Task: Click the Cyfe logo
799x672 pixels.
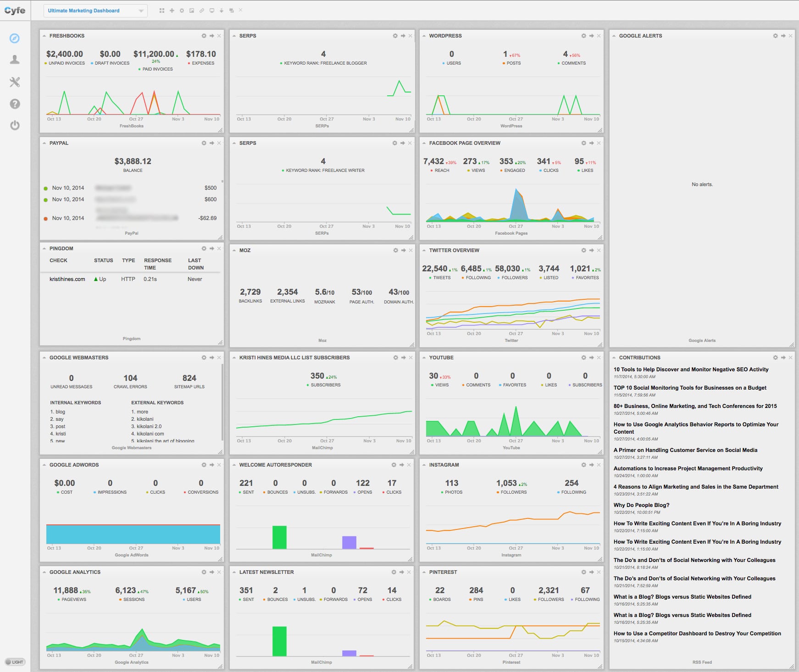Action: 15,10
